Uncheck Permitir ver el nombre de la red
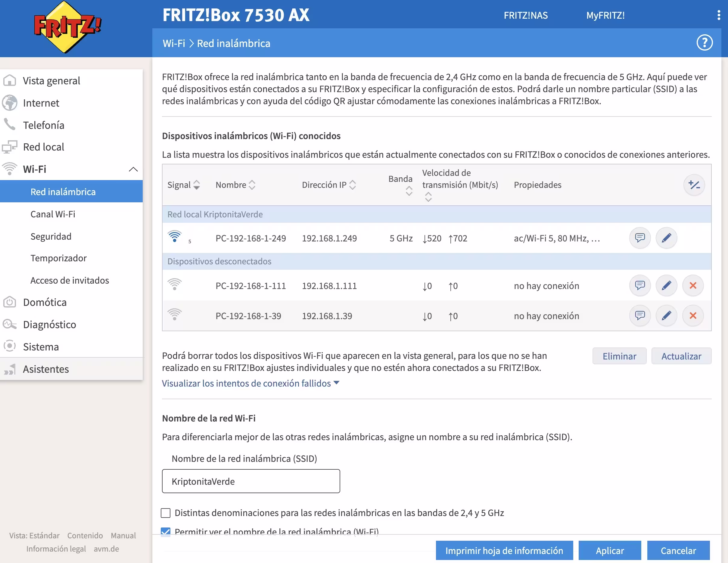The height and width of the screenshot is (563, 728). point(166,532)
